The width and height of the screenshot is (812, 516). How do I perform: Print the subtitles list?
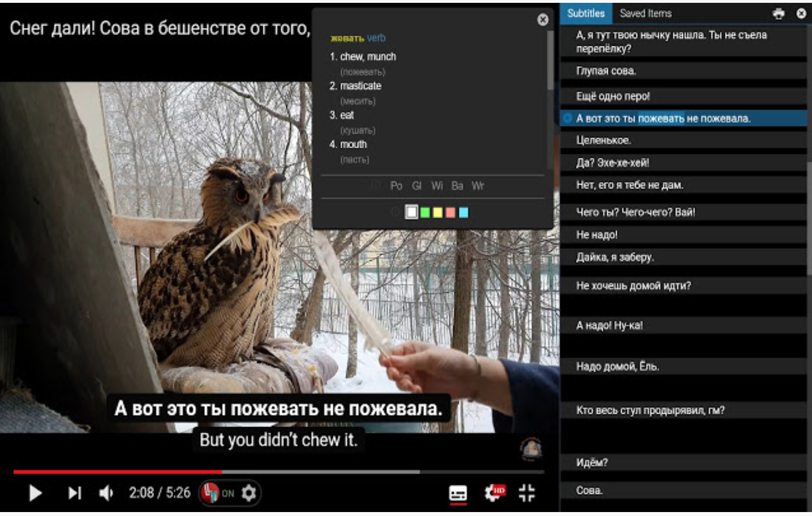pyautogui.click(x=779, y=14)
